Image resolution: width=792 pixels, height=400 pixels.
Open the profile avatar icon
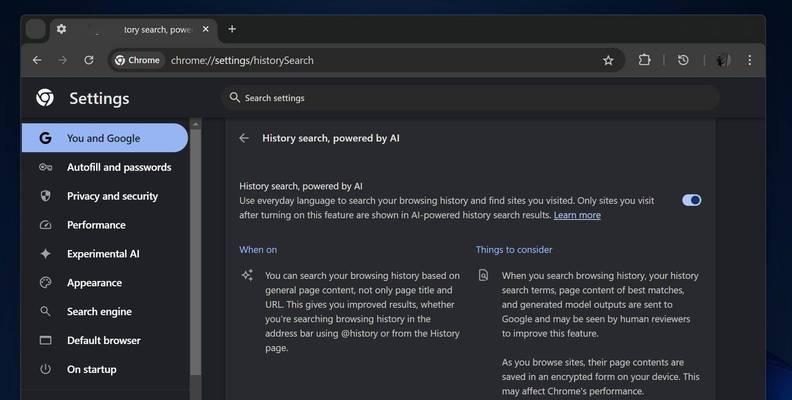(x=723, y=61)
